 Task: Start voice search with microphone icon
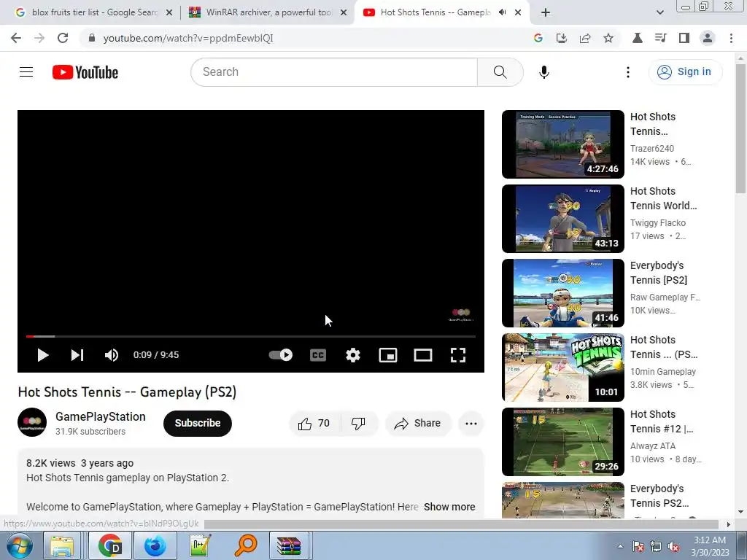pos(543,72)
